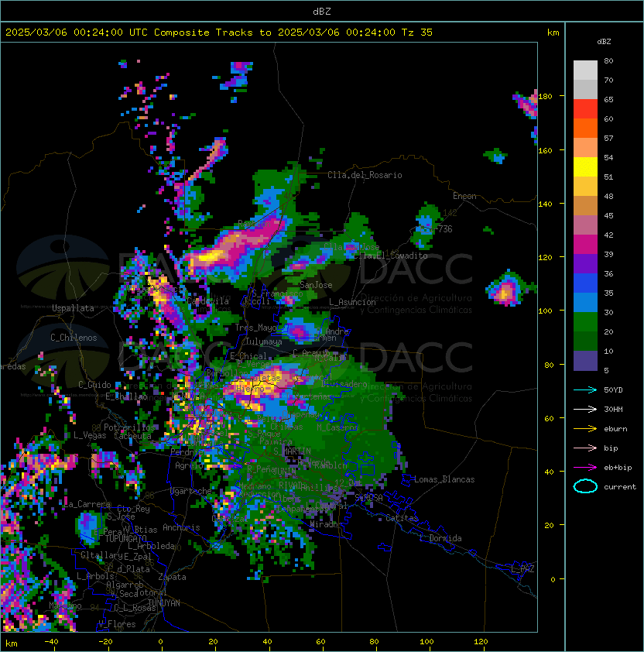Click the 'S_MARTIN' map label

pyautogui.click(x=293, y=451)
